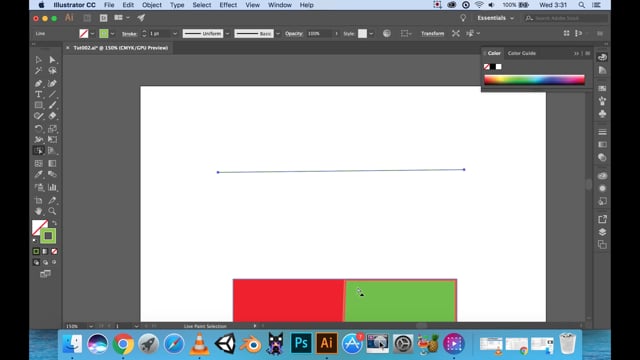Open the Effect menu
Viewport: 640px width, 360px height.
[228, 5]
